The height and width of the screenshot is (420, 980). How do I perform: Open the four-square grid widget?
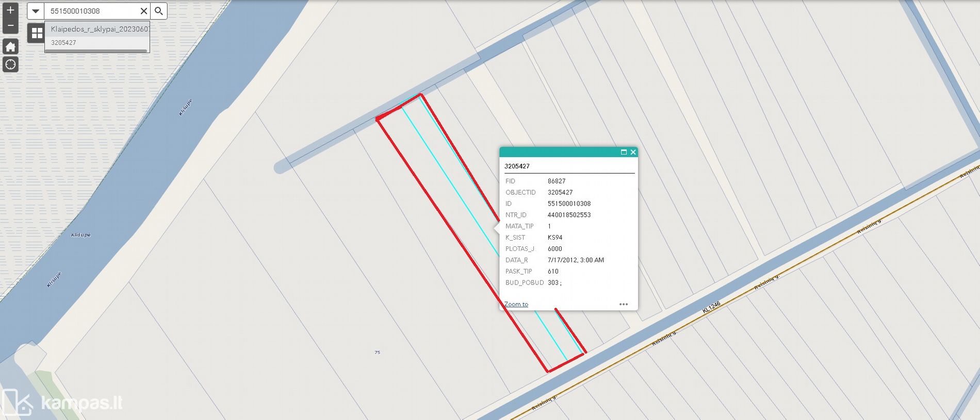pyautogui.click(x=37, y=33)
